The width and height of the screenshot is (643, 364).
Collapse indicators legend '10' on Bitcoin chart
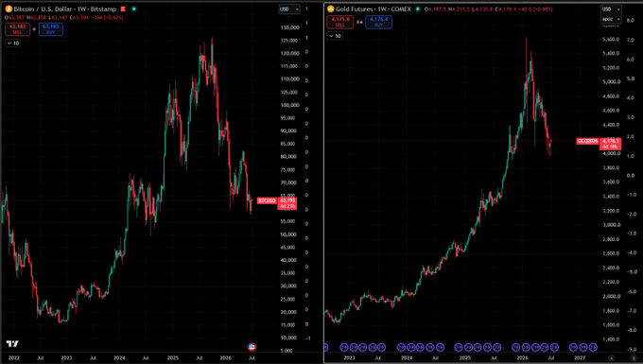click(x=12, y=43)
